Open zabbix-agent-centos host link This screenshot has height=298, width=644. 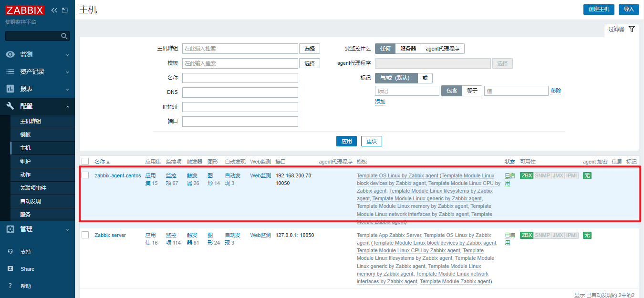point(118,175)
